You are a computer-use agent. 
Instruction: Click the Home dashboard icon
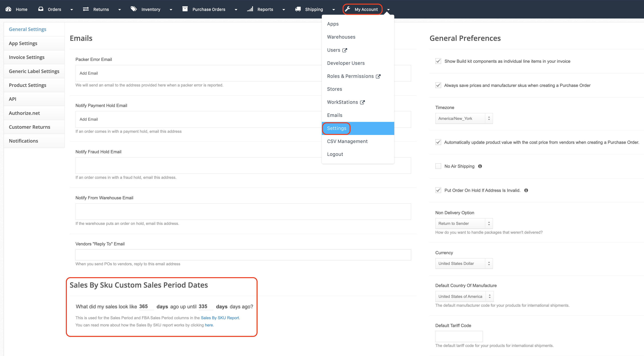[8, 9]
